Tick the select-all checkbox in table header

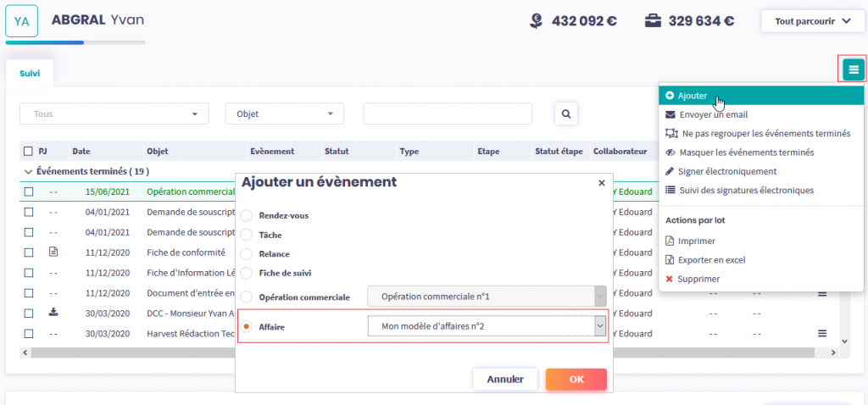[28, 152]
